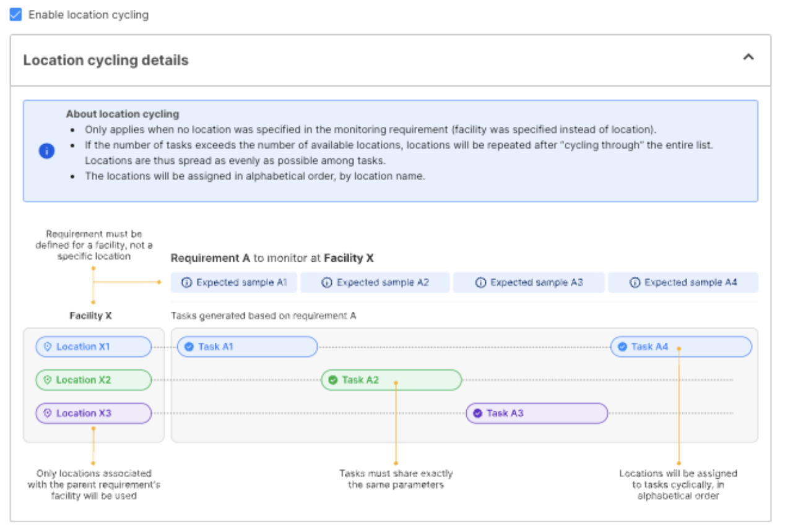785x532 pixels.
Task: Click the About location cycling heading
Action: click(x=123, y=114)
